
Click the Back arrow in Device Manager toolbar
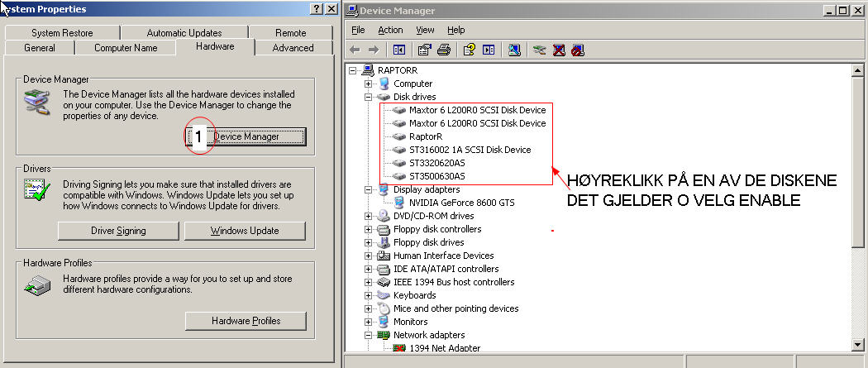coord(355,50)
